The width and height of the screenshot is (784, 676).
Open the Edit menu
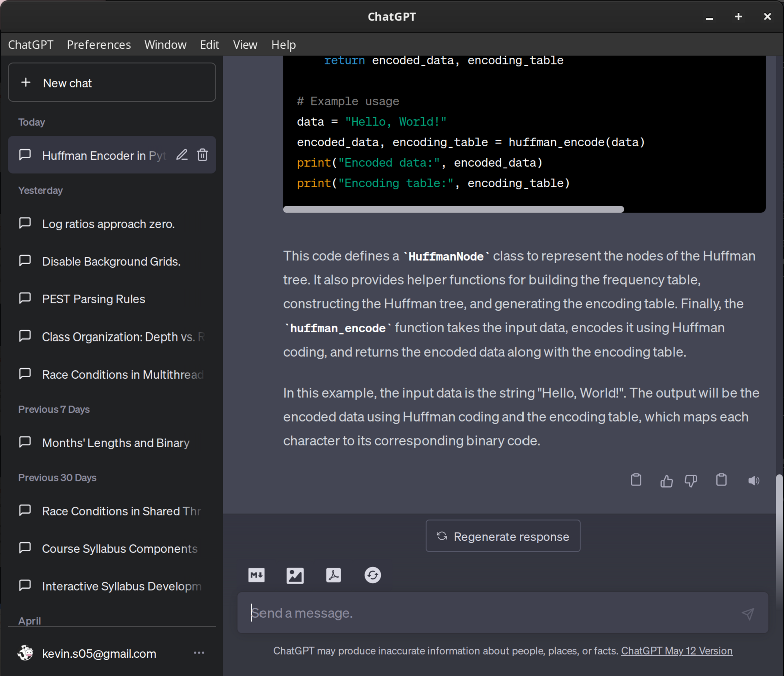point(209,45)
